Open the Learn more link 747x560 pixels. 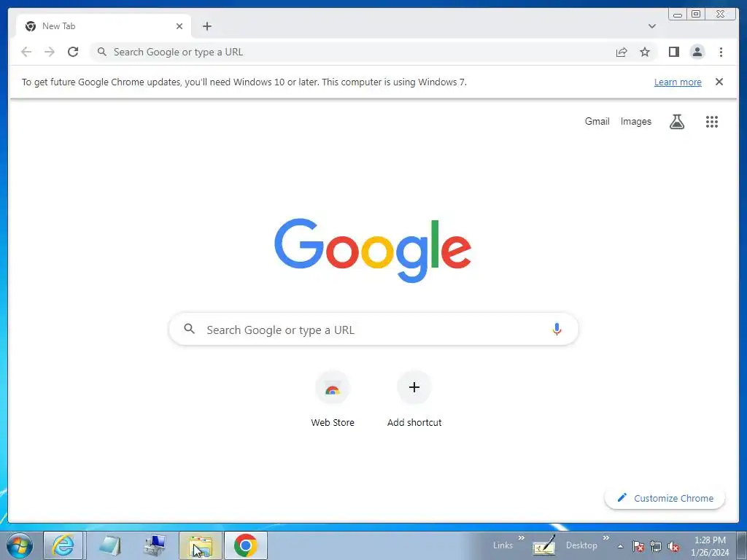(x=678, y=82)
